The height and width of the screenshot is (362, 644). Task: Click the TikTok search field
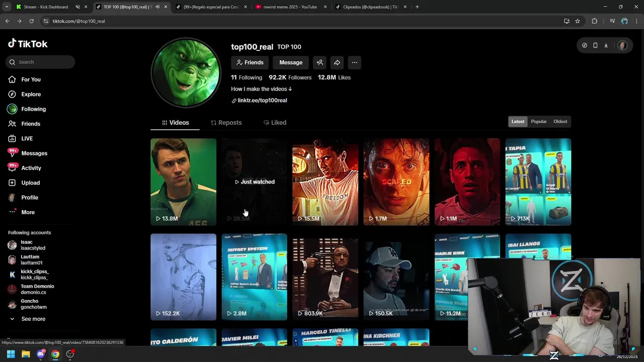point(41,62)
